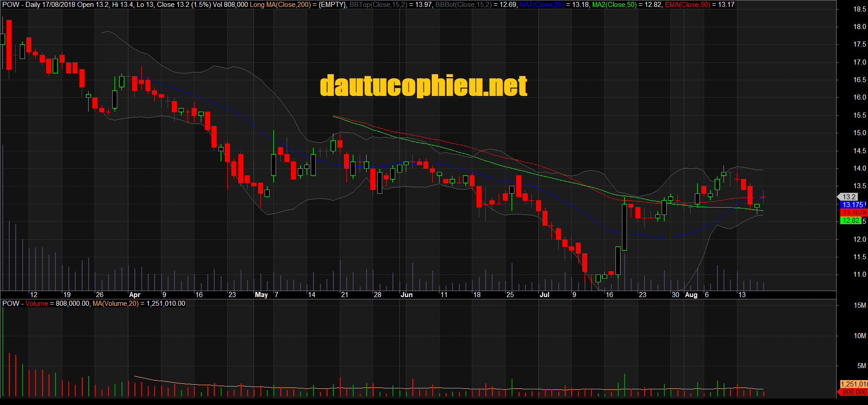868x405 pixels.
Task: Click the 15.5 price axis label
Action: tap(860, 115)
